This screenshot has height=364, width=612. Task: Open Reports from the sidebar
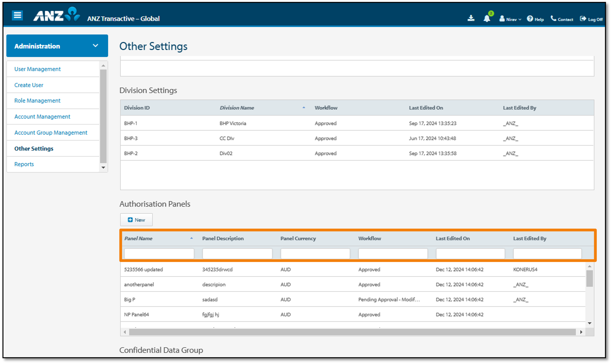click(24, 164)
